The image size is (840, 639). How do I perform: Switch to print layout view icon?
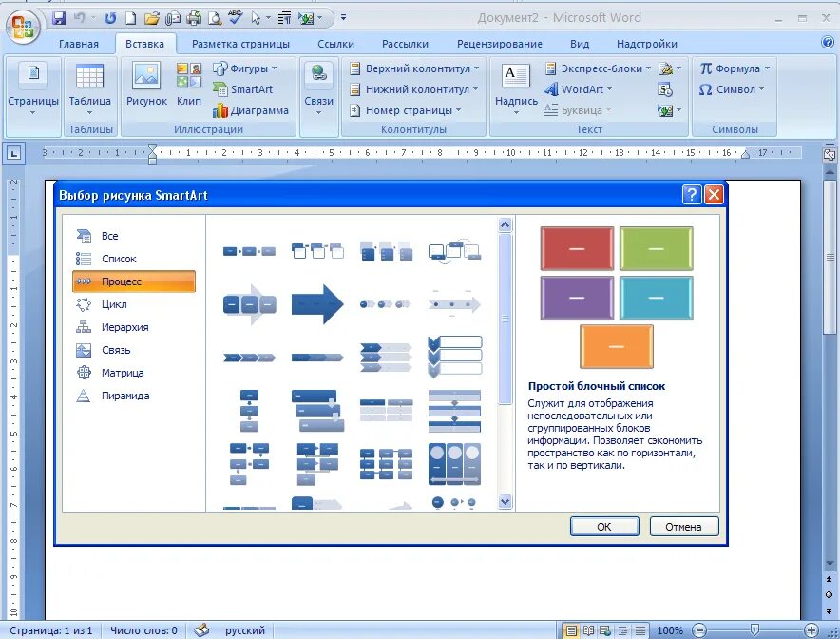[571, 630]
